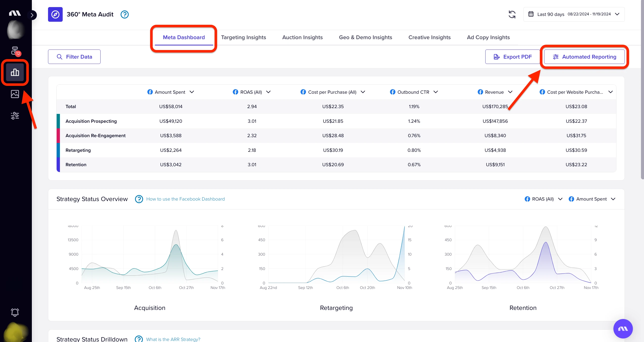Expand the ROAS (All) column dropdown in table
The width and height of the screenshot is (644, 342).
click(x=268, y=92)
